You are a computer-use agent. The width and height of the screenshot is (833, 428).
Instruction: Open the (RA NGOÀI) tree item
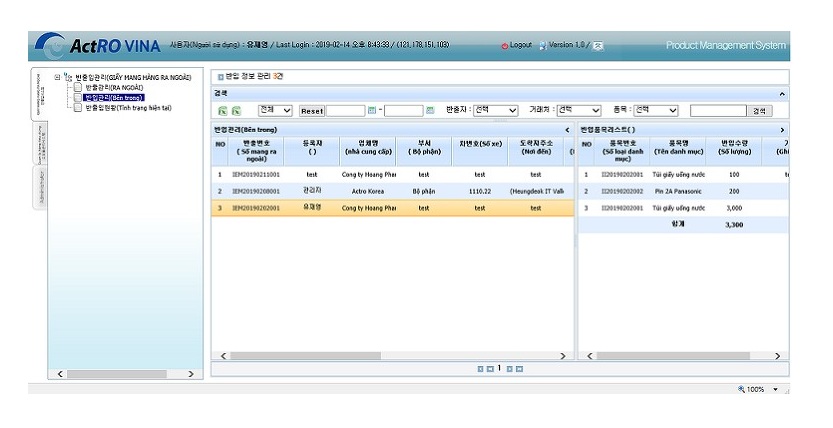[x=114, y=88]
